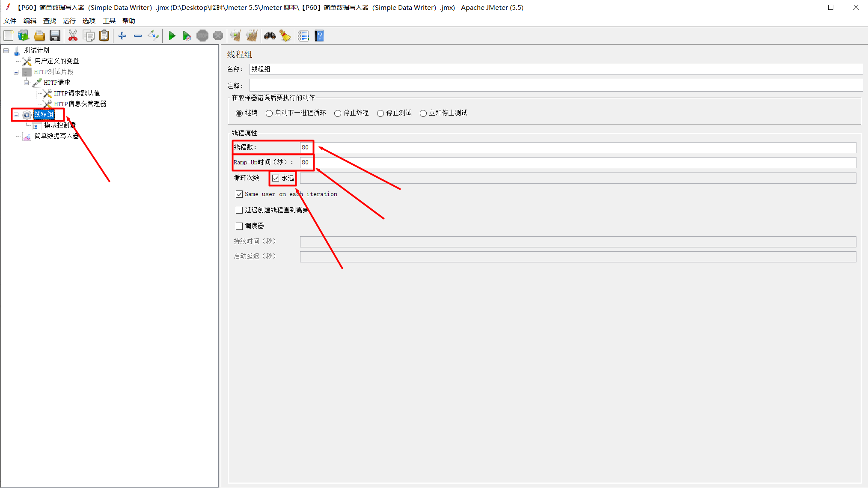Click the Help question mark icon
This screenshot has height=488, width=868.
click(x=319, y=36)
